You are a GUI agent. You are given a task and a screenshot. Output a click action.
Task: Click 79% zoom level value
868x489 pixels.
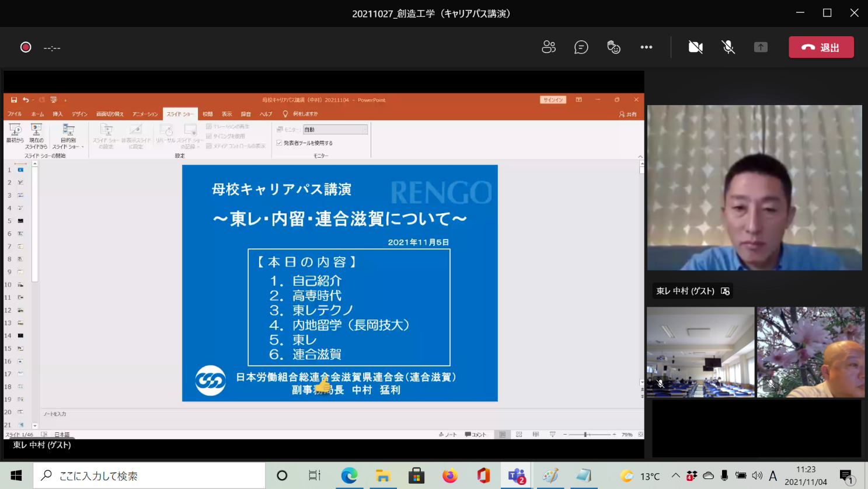click(x=627, y=435)
